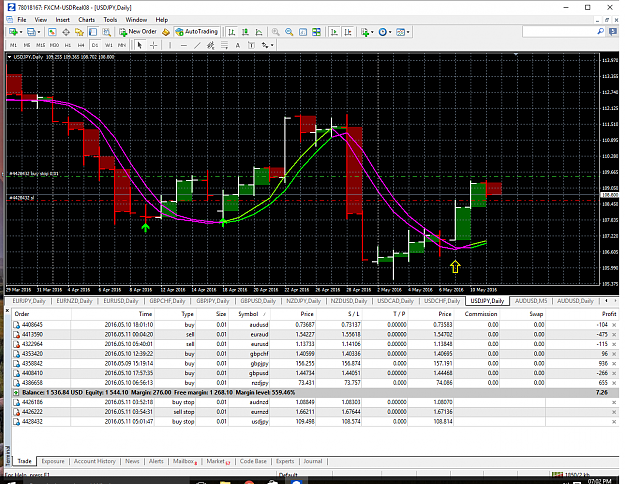
Task: Open the Experts terminal tab
Action: 285,461
